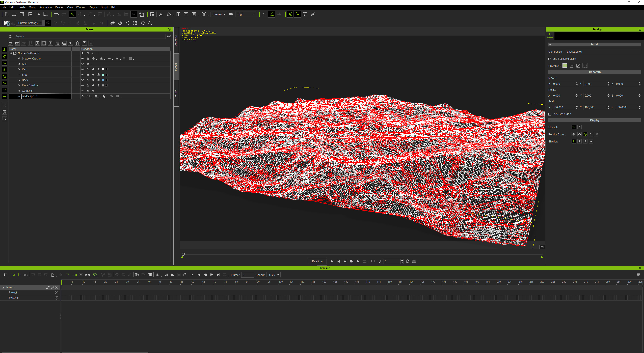
Task: Toggle the lock on the GIAnchor row
Action: 88,91
